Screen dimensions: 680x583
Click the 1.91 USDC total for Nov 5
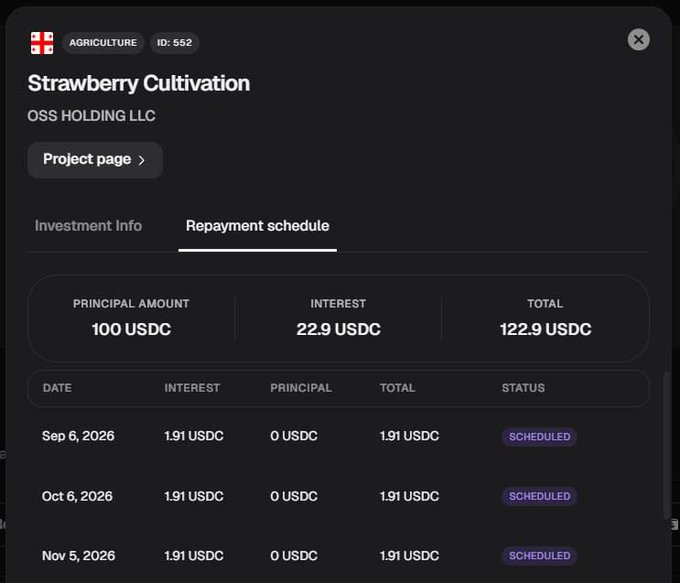tap(409, 556)
